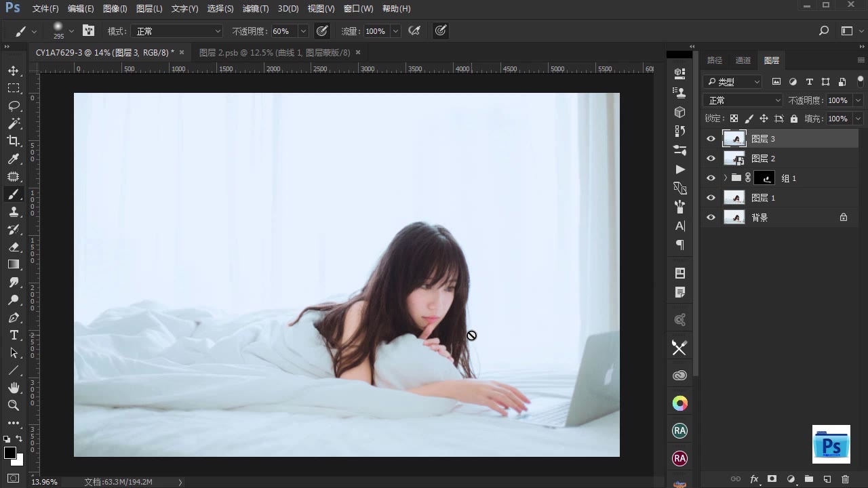Image resolution: width=868 pixels, height=488 pixels.
Task: Select the Eyedropper tool
Action: pyautogui.click(x=14, y=159)
